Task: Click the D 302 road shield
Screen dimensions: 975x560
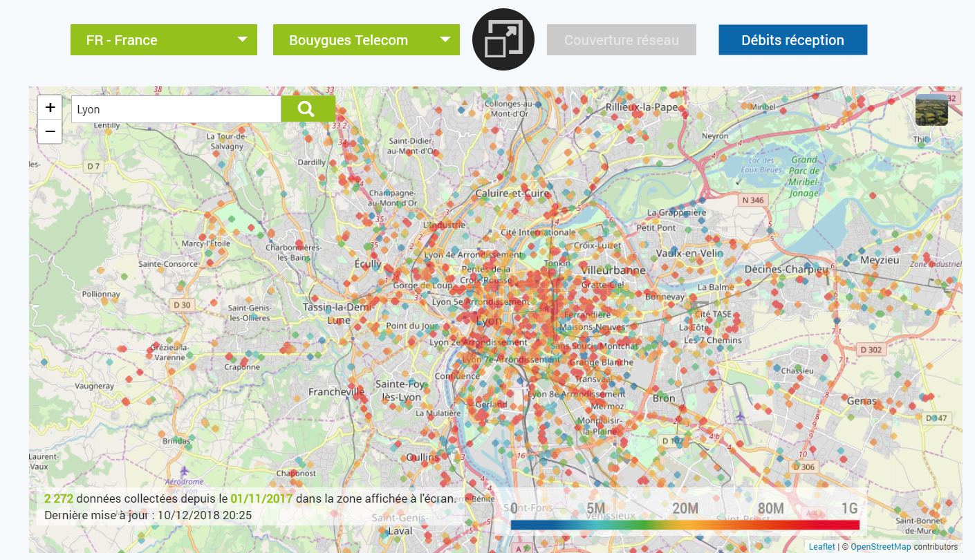Action: pos(871,350)
